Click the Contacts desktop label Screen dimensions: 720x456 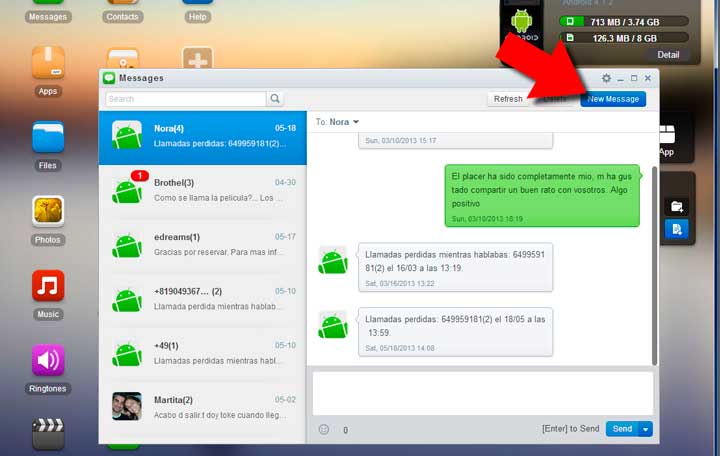click(x=122, y=17)
